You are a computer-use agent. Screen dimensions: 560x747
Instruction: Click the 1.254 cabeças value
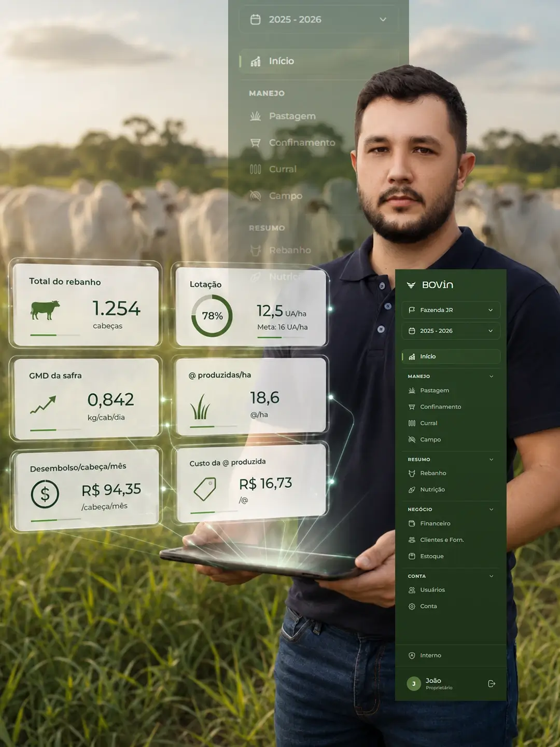tap(116, 314)
